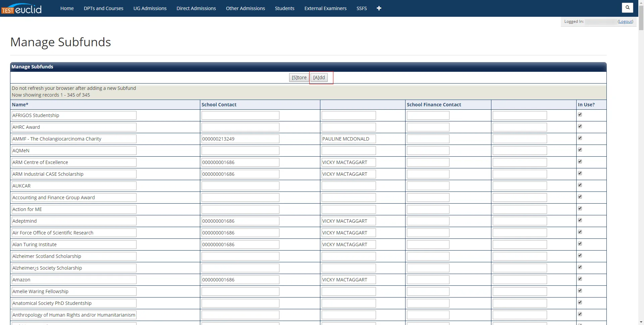
Task: Click the Logout link
Action: click(x=625, y=21)
